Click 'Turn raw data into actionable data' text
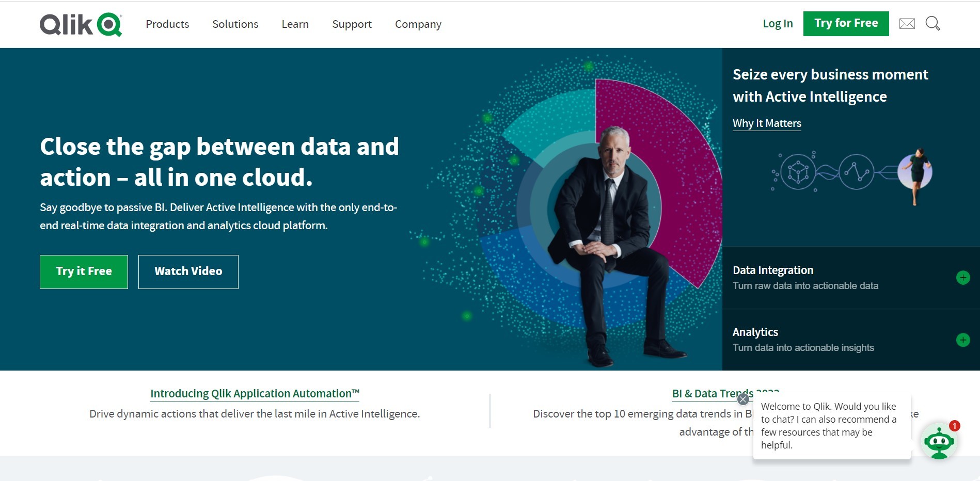This screenshot has width=980, height=481. pos(805,286)
